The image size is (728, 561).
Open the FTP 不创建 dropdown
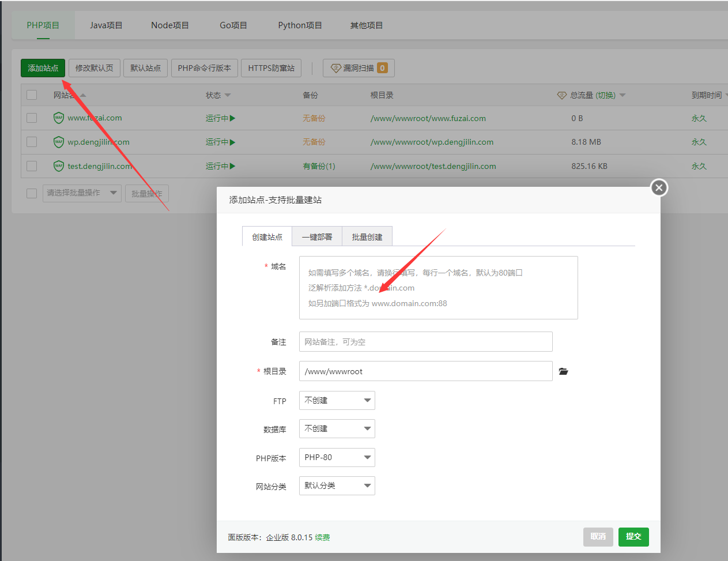tap(337, 400)
